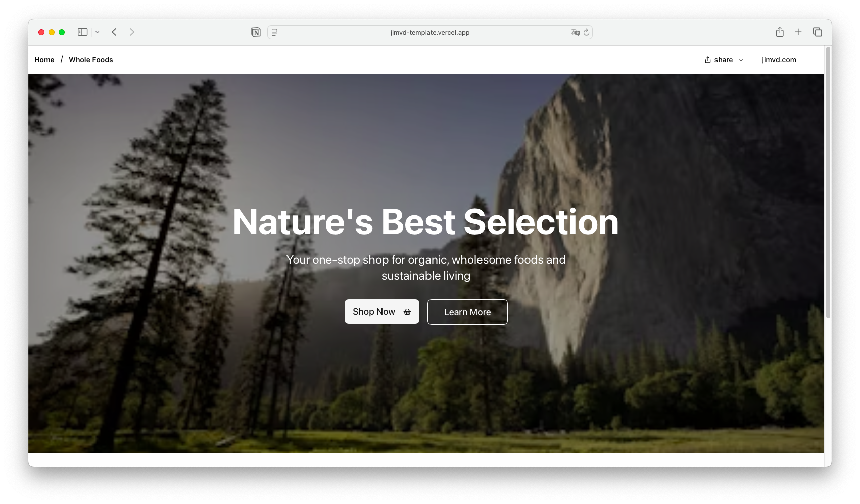The width and height of the screenshot is (860, 504).
Task: Open the jimvd.com link
Action: (779, 60)
